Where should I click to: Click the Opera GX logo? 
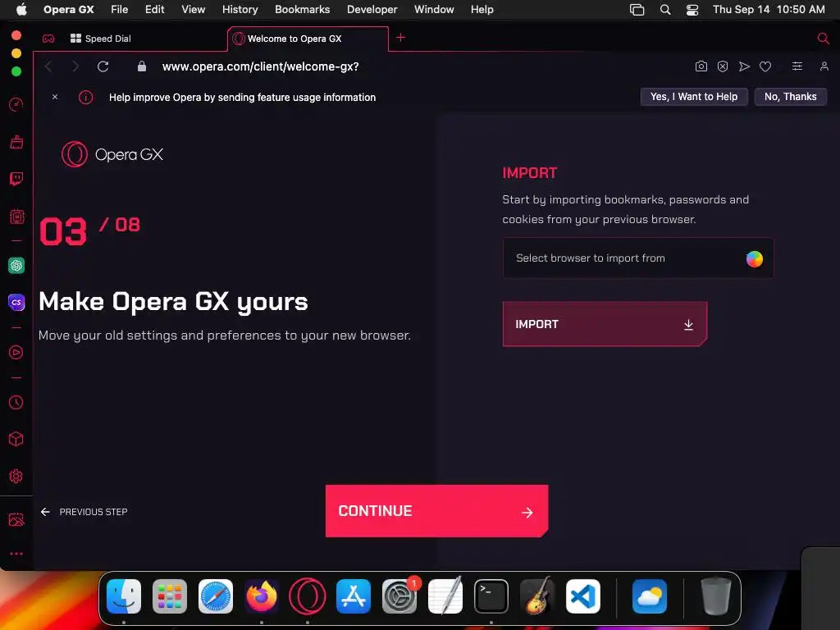(x=112, y=154)
